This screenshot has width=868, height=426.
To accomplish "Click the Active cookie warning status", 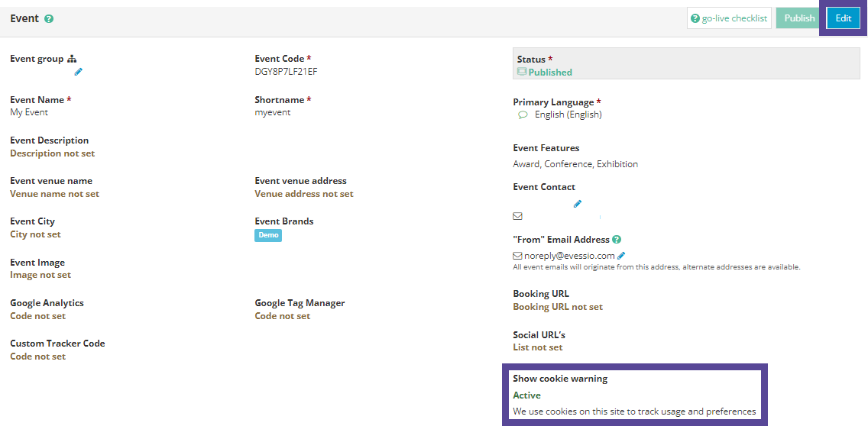I will (x=527, y=395).
